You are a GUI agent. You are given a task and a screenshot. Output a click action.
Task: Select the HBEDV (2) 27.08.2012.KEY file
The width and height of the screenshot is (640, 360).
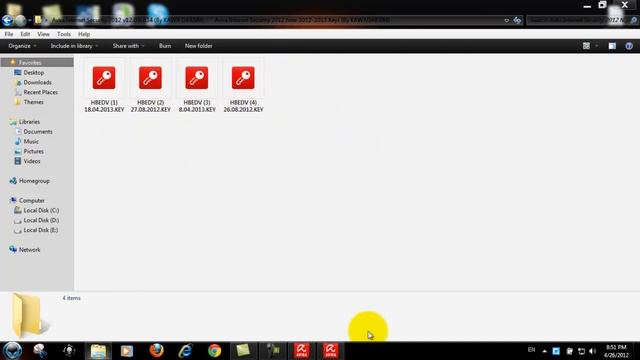151,88
